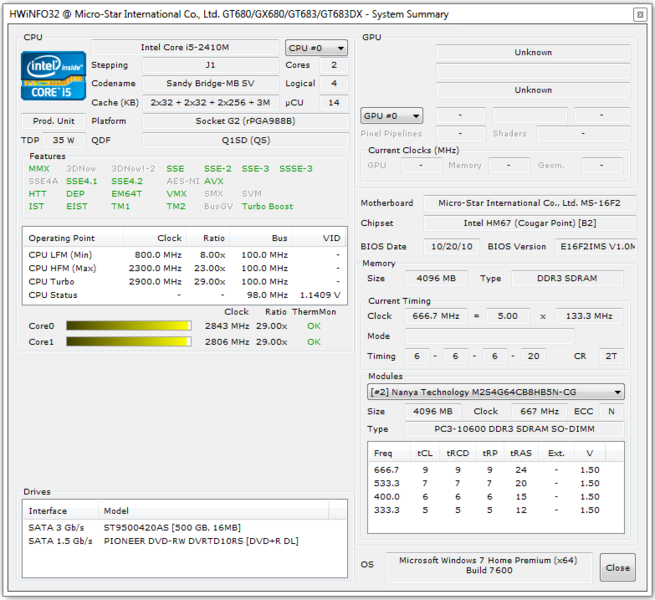Viewport: 655px width, 600px height.
Task: Click the Core0 clock 2843 MHz
Action: tap(227, 326)
